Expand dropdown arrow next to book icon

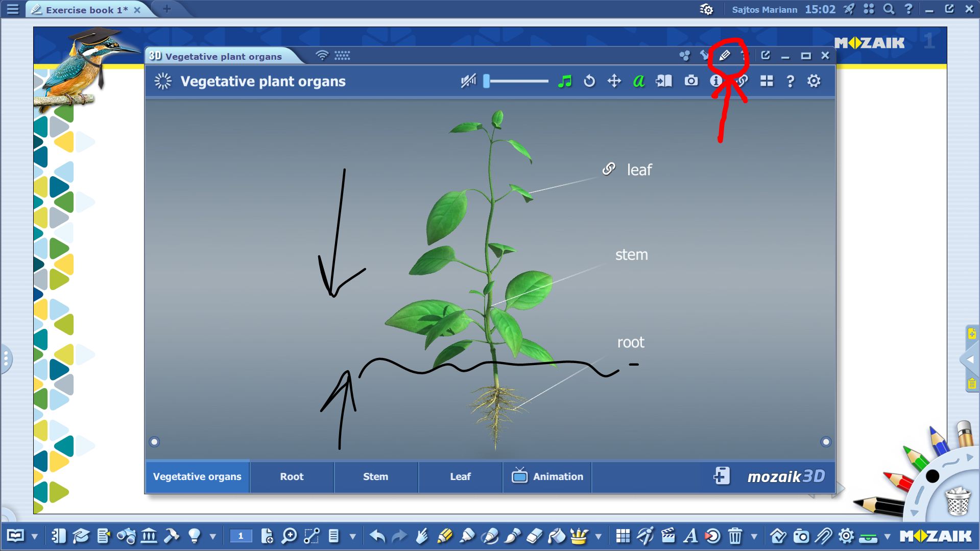tap(35, 536)
